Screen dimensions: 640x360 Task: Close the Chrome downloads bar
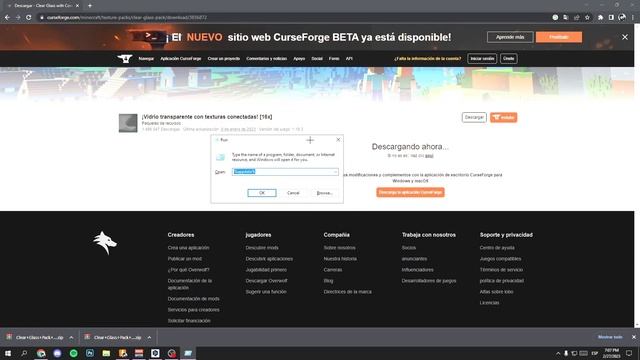633,337
